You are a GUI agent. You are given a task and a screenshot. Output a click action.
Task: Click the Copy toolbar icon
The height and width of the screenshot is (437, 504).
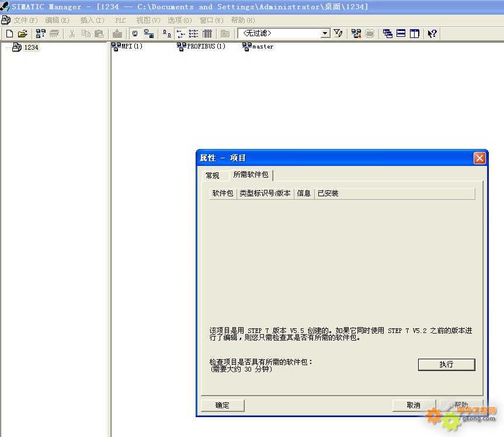(86, 33)
